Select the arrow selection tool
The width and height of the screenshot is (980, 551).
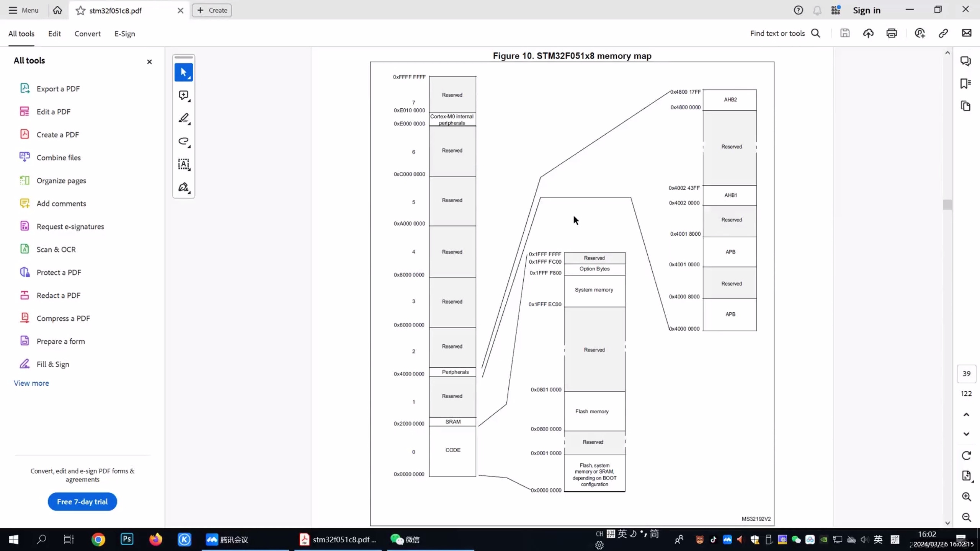click(183, 72)
